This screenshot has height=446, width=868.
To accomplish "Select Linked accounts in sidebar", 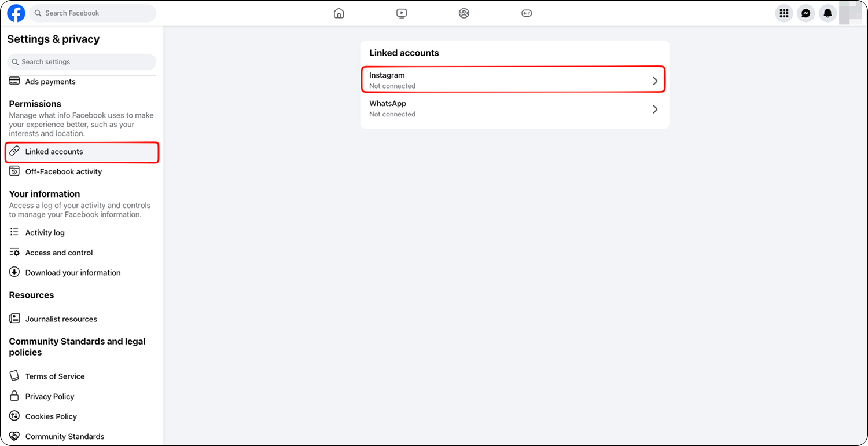I will (82, 152).
